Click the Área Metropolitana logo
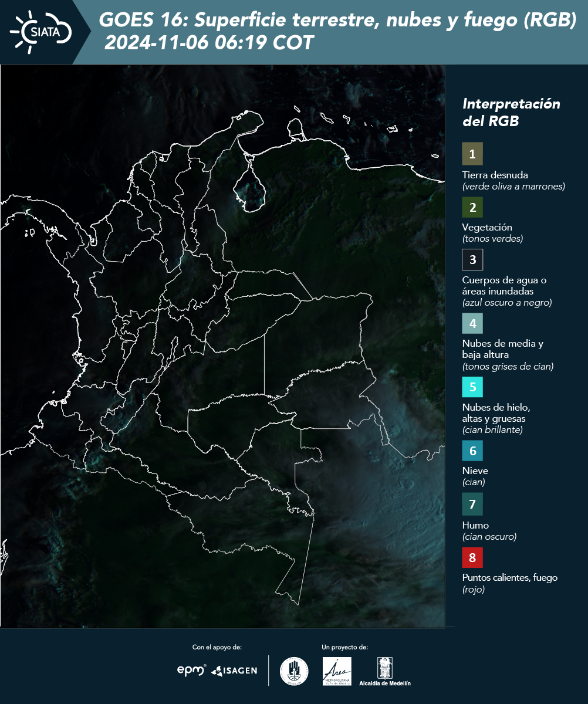The height and width of the screenshot is (704, 588). [337, 671]
